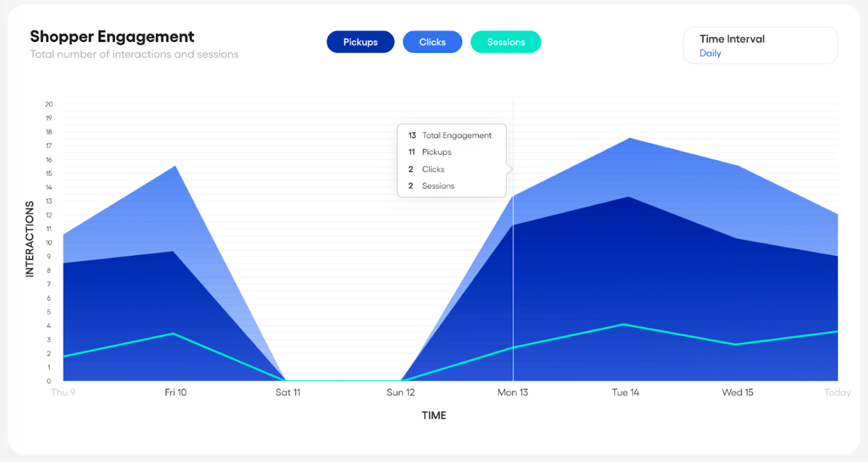Click the Pickups row in tooltip
This screenshot has height=462, width=868.
point(430,152)
